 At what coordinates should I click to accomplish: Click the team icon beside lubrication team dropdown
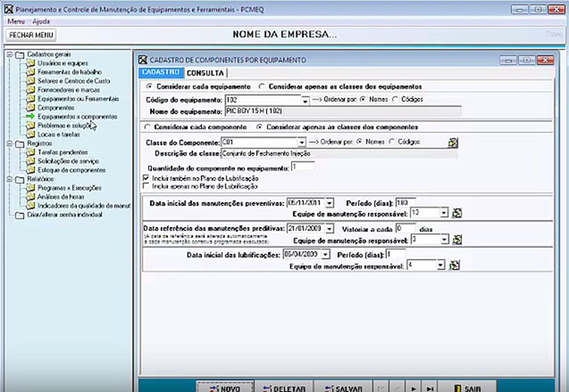[454, 265]
